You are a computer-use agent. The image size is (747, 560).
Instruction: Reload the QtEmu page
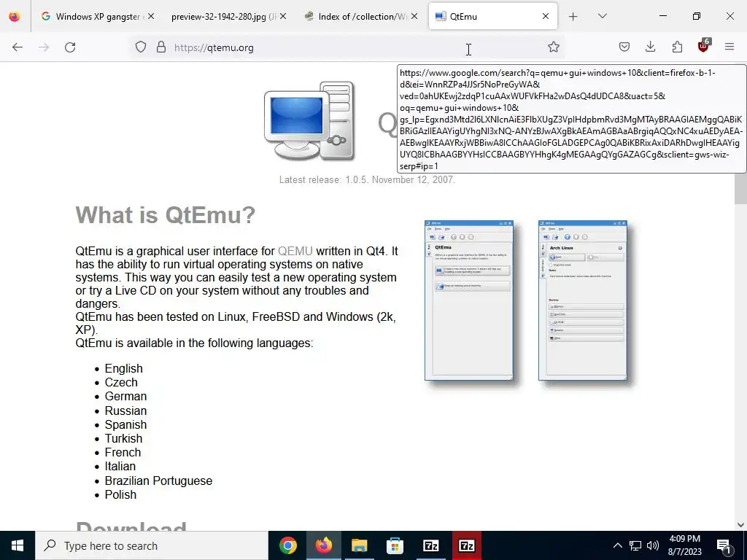(x=70, y=47)
